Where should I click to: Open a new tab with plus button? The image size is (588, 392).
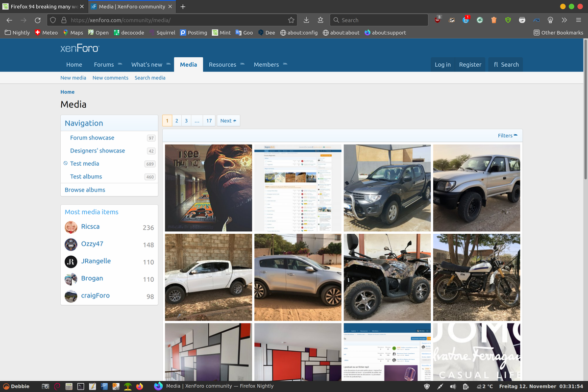point(183,7)
